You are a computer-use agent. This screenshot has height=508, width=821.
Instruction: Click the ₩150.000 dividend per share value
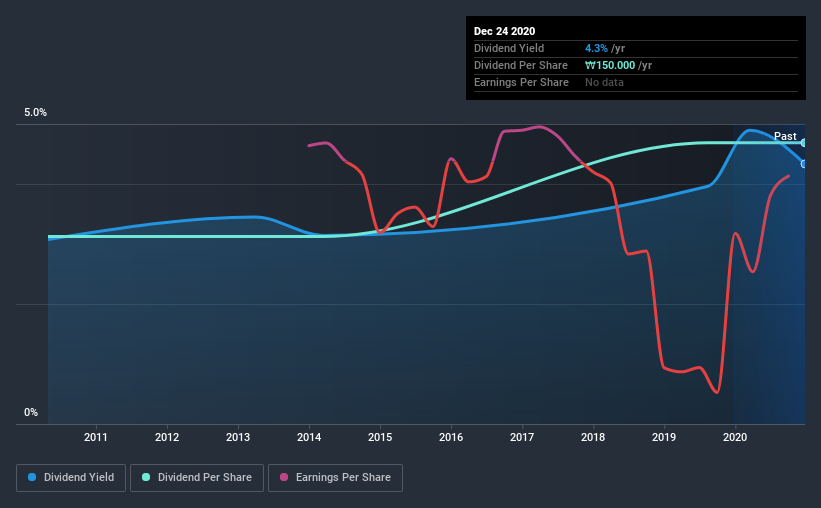click(x=610, y=65)
